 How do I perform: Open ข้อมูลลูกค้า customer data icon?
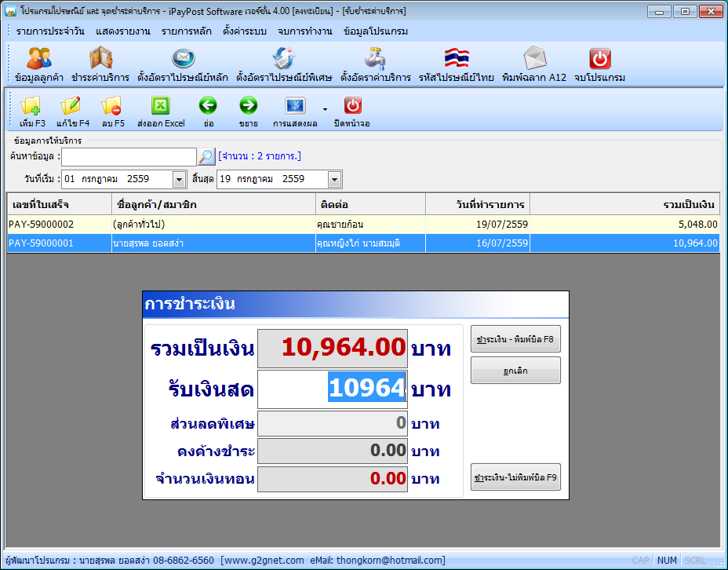tap(39, 59)
